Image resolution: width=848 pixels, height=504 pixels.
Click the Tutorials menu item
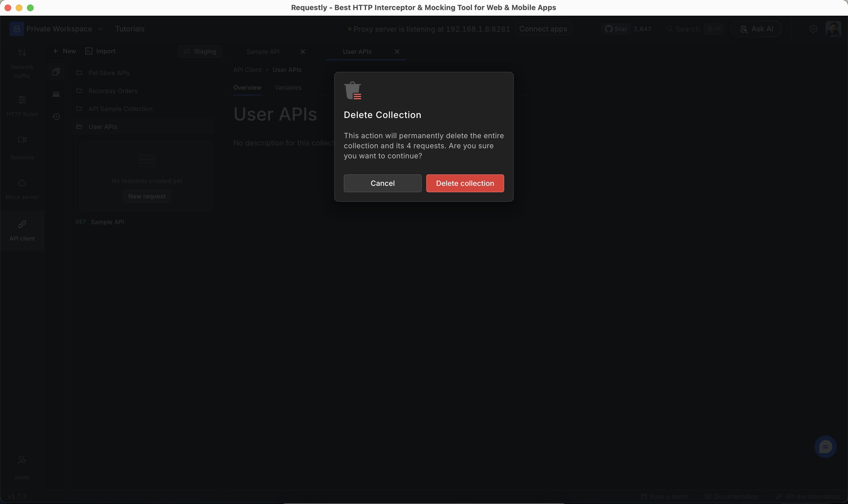tap(130, 29)
